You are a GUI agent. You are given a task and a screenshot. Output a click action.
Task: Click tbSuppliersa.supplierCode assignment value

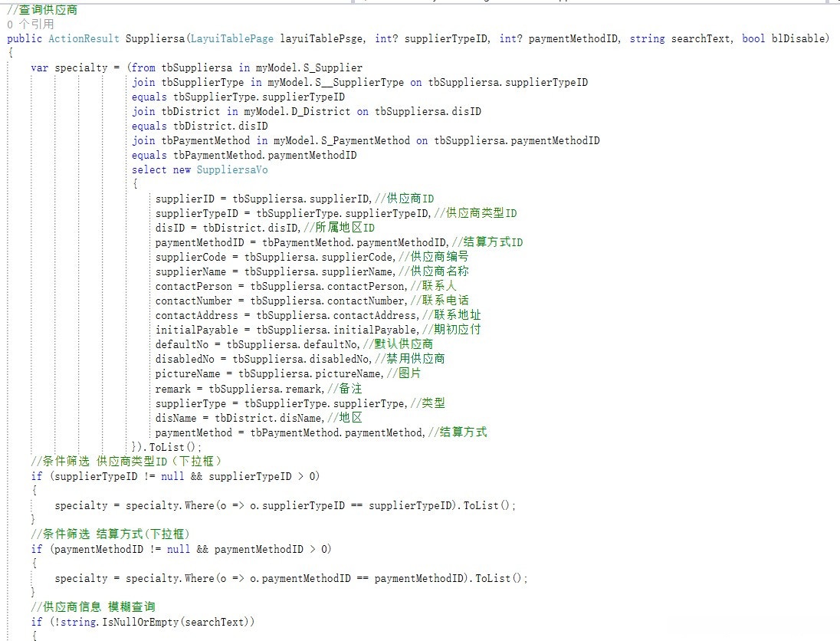[x=320, y=258]
